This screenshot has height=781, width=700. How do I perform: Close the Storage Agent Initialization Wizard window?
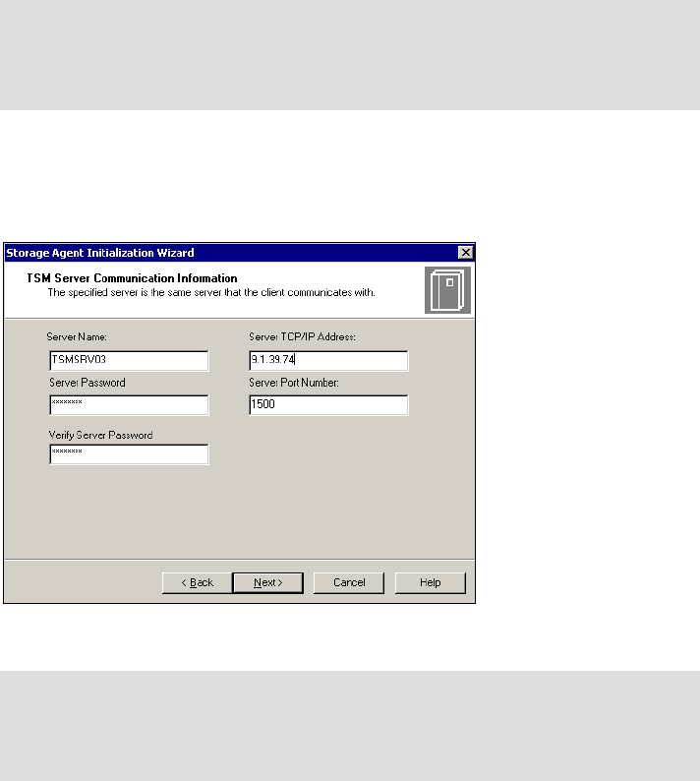[x=465, y=253]
